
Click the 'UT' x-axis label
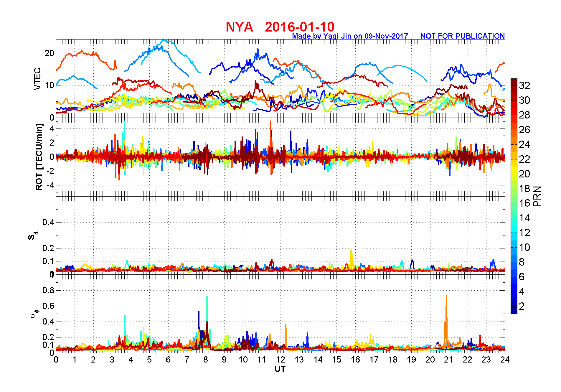pyautogui.click(x=280, y=369)
